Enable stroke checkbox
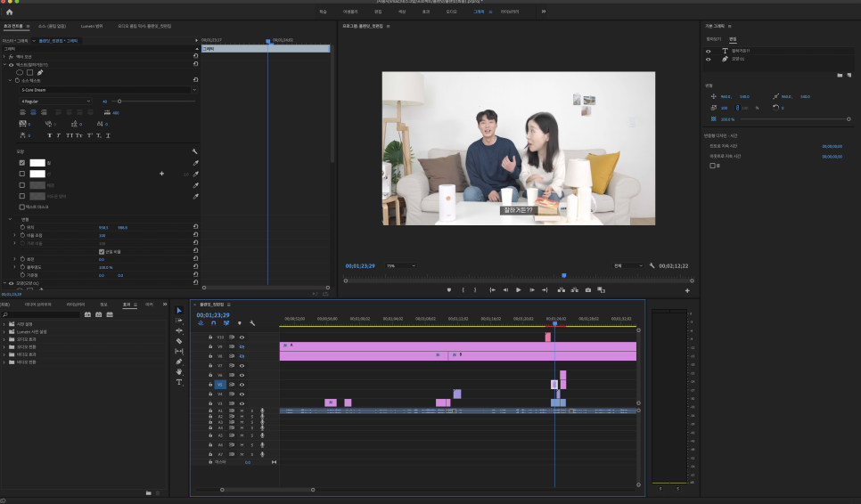The image size is (861, 504). click(22, 174)
